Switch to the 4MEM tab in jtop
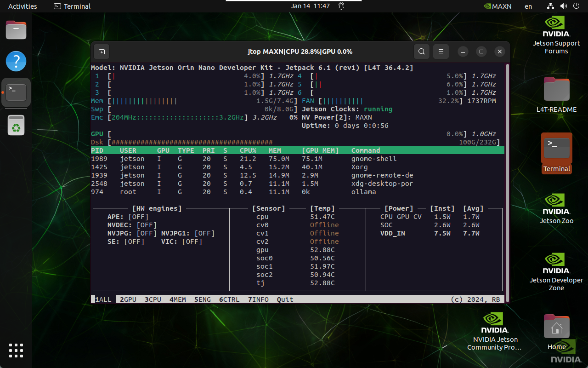 point(178,299)
